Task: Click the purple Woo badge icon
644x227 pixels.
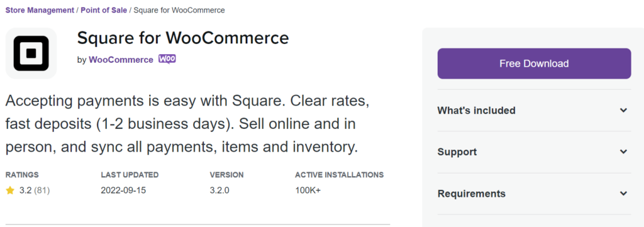Action: [167, 59]
